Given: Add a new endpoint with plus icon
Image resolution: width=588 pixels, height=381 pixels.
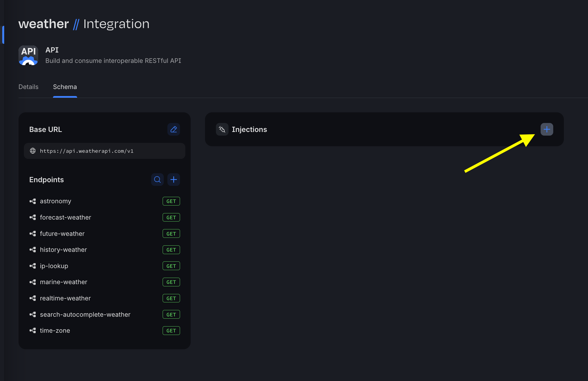Looking at the screenshot, I should (x=174, y=180).
